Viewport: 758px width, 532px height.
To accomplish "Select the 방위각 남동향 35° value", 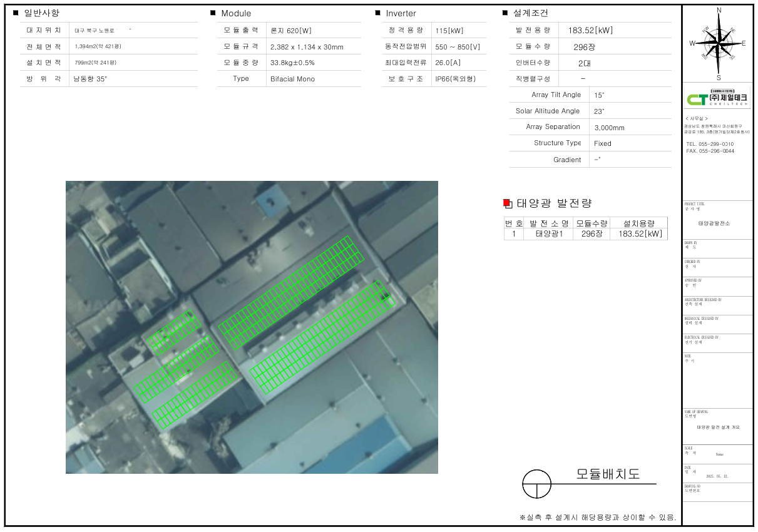I will pos(90,79).
